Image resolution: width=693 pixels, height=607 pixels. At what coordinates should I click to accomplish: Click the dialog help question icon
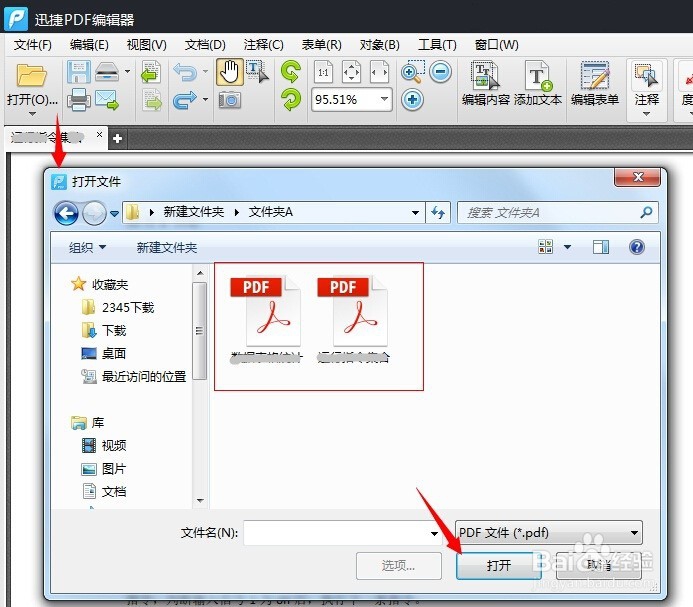pos(636,247)
